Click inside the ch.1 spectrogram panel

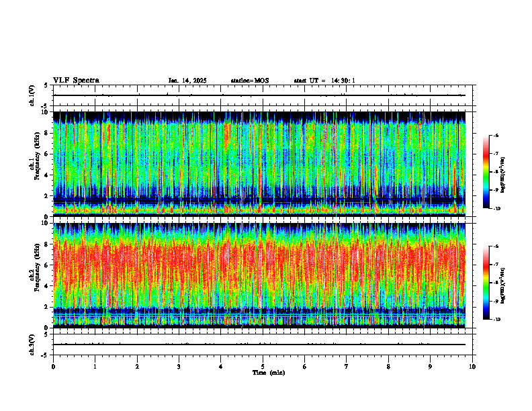(x=259, y=164)
